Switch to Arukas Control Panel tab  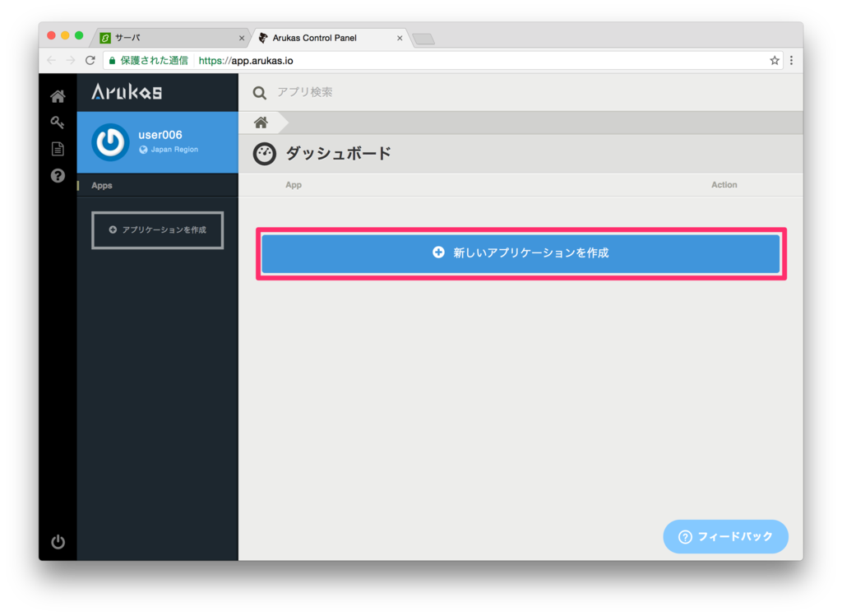coord(329,38)
